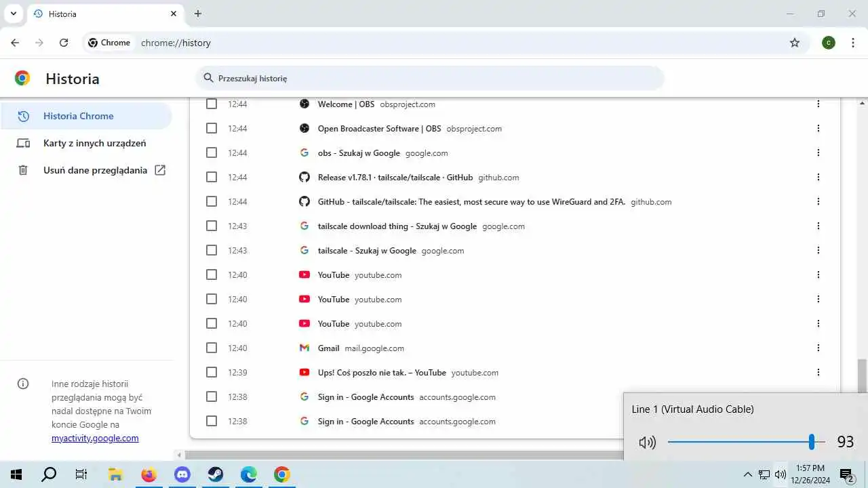
Task: Open more actions for tailscale download thing entry
Action: click(818, 226)
